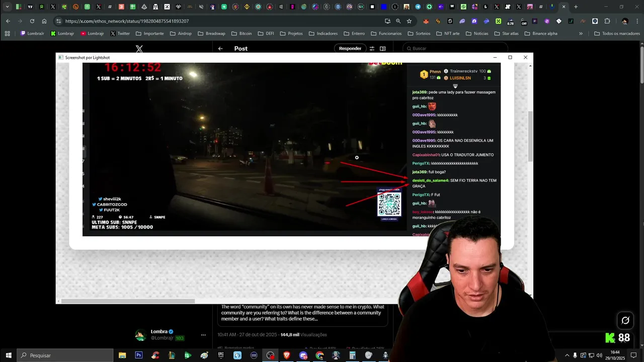Expand the chat leaderboard arrow

tap(455, 86)
